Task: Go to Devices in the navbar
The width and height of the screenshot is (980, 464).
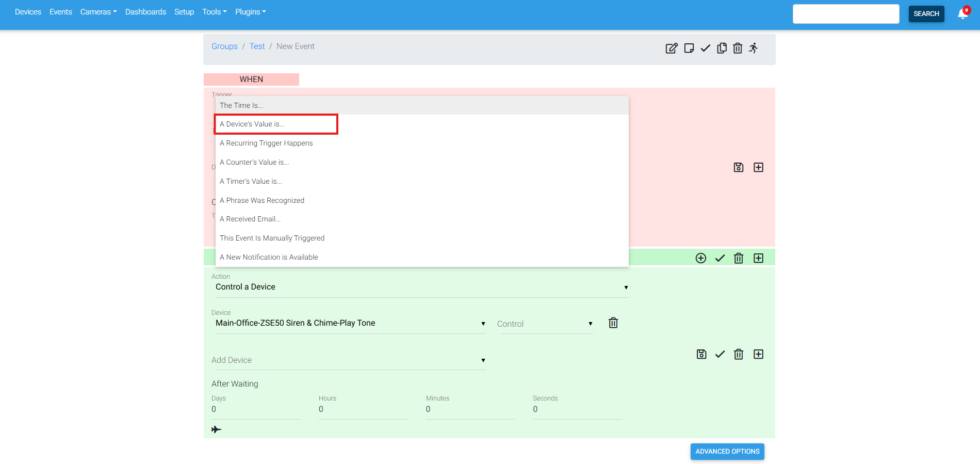Action: point(28,12)
